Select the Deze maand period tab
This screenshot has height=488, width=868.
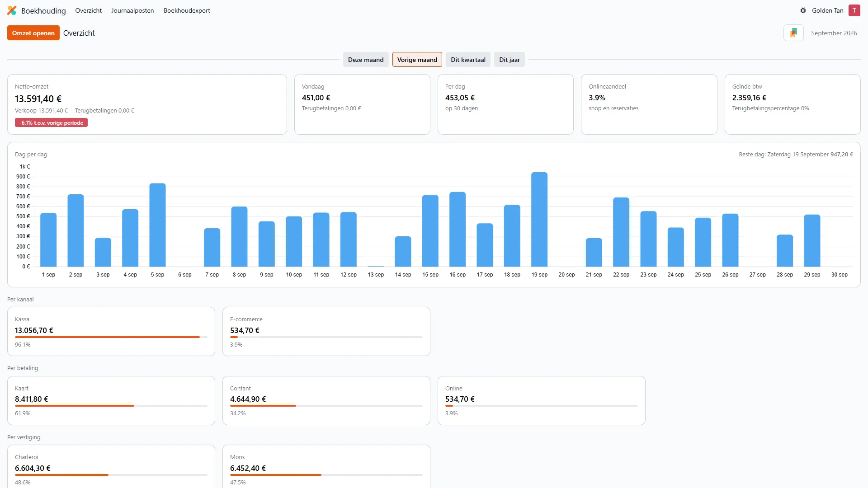point(366,60)
